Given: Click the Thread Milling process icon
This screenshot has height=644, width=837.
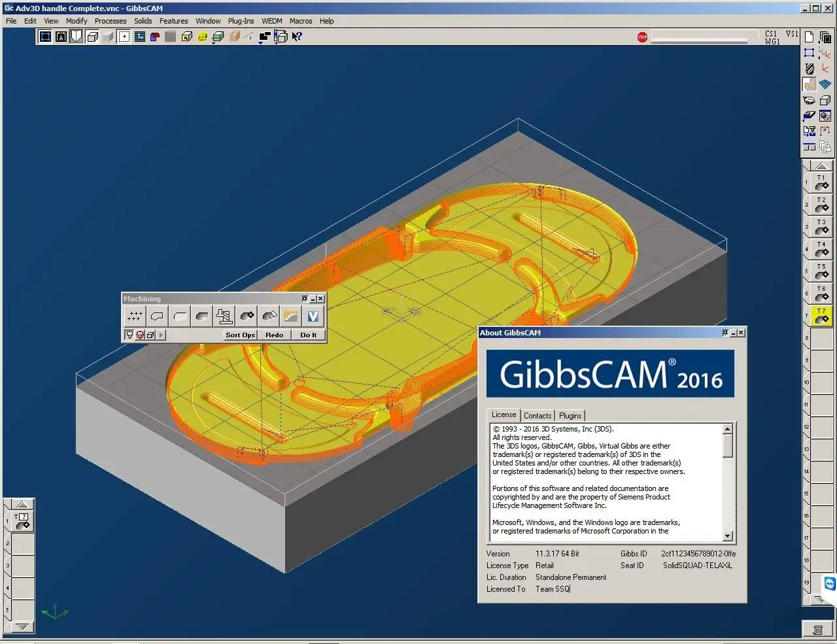Looking at the screenshot, I should 224,316.
